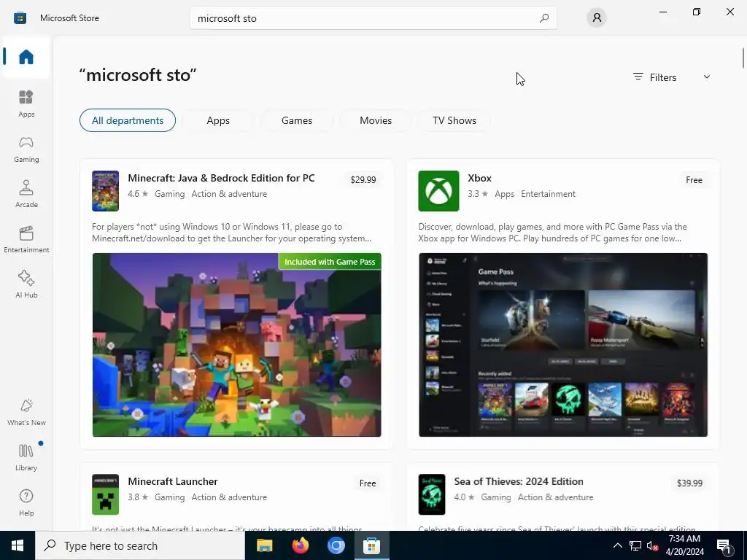747x560 pixels.
Task: Click the Windows taskbar search box
Action: [x=140, y=545]
